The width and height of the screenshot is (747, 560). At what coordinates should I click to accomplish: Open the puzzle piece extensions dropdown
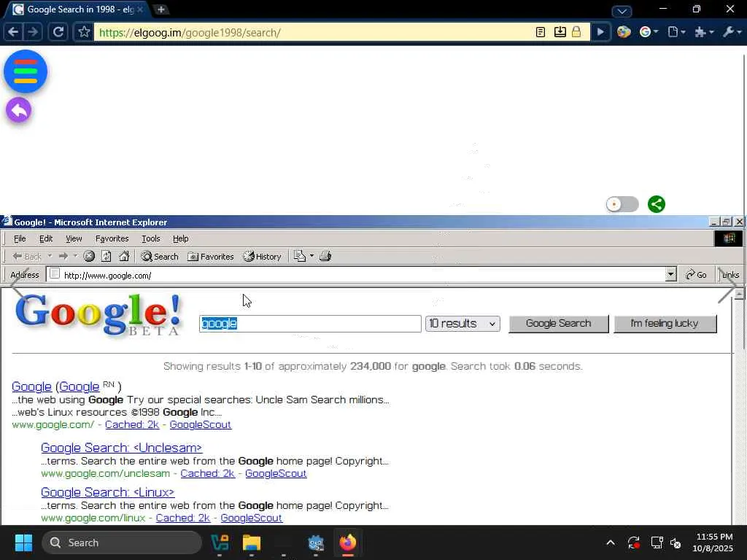point(704,32)
